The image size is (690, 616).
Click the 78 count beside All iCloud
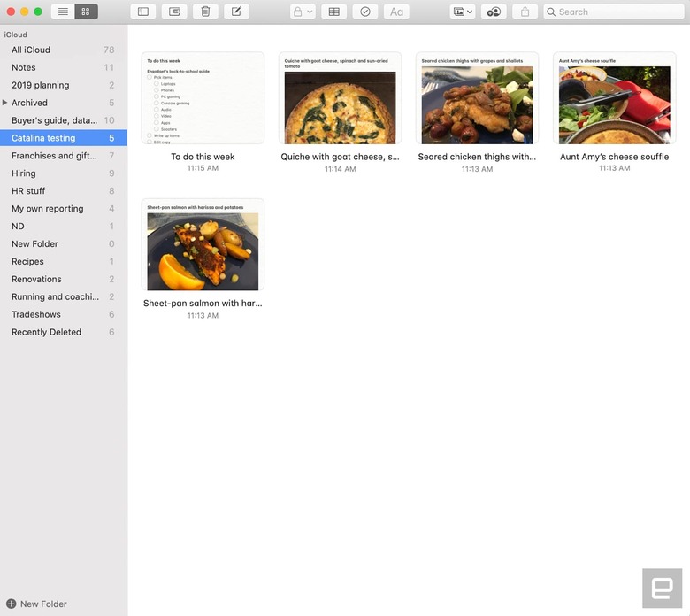[109, 50]
